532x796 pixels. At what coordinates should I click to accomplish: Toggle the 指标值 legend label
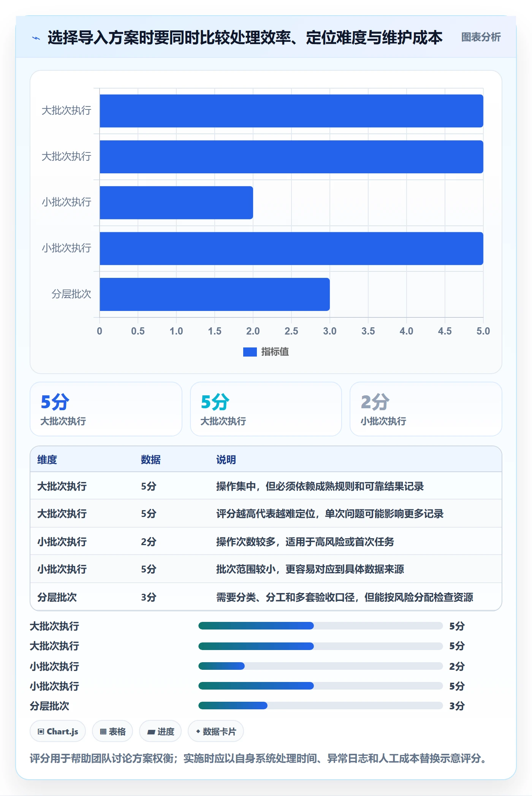click(275, 352)
